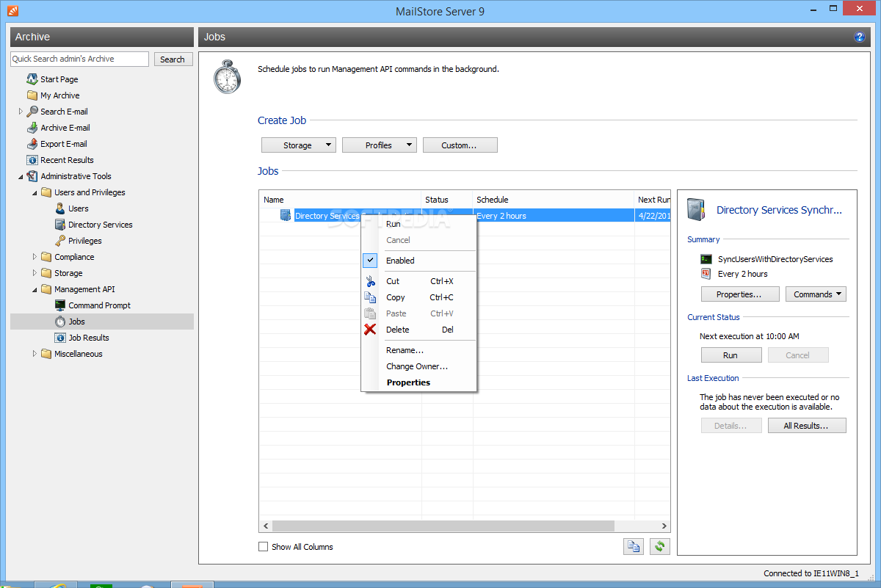Click the Command Prompt terminal icon

60,305
